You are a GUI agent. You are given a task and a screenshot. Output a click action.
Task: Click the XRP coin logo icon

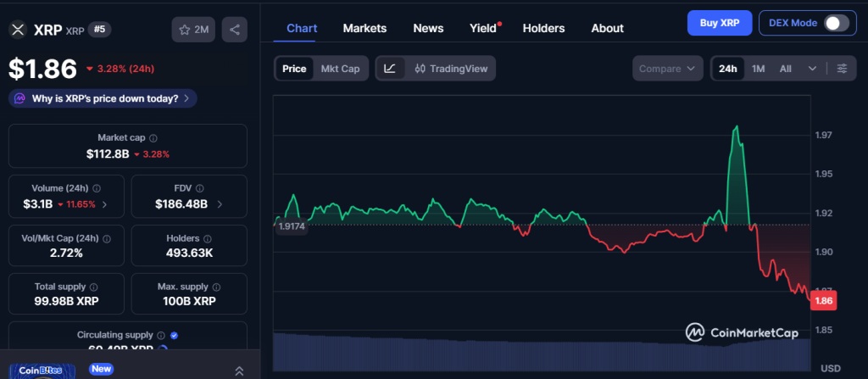(x=19, y=30)
